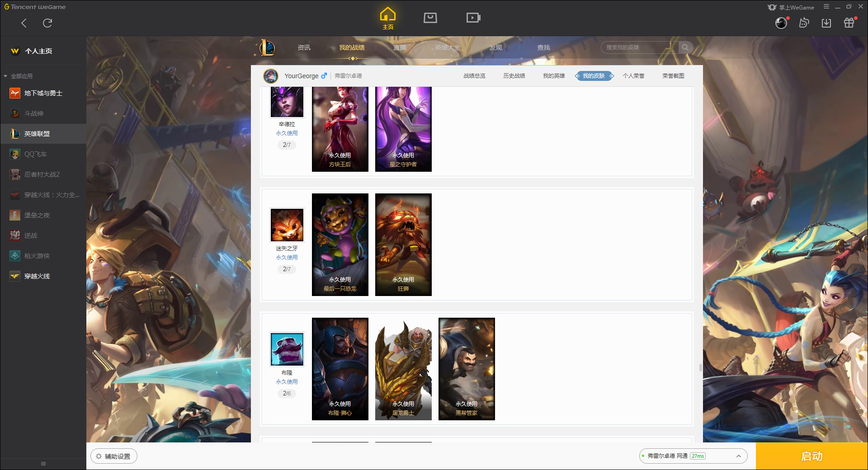
Task: Open the gift box icon
Action: [849, 23]
